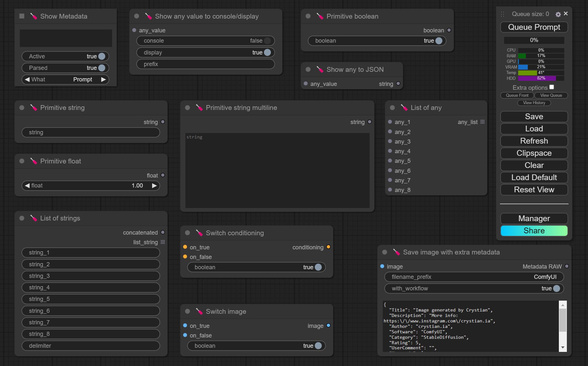Click the Queue Front button

click(x=517, y=95)
